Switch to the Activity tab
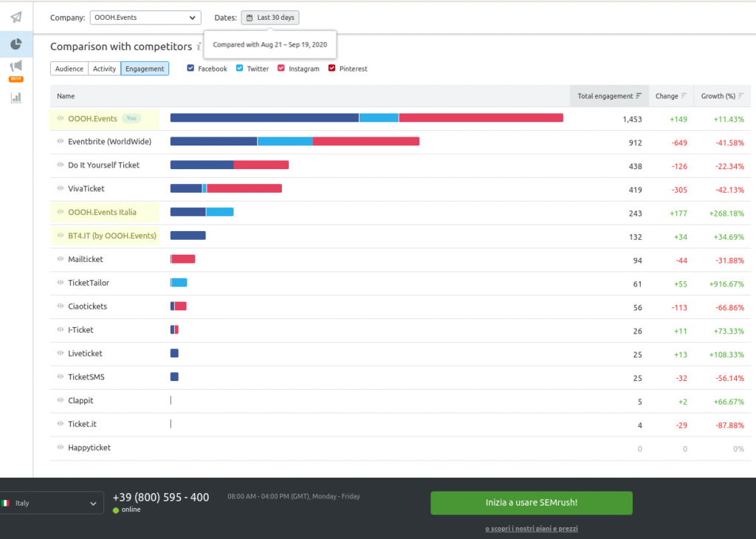 click(104, 69)
